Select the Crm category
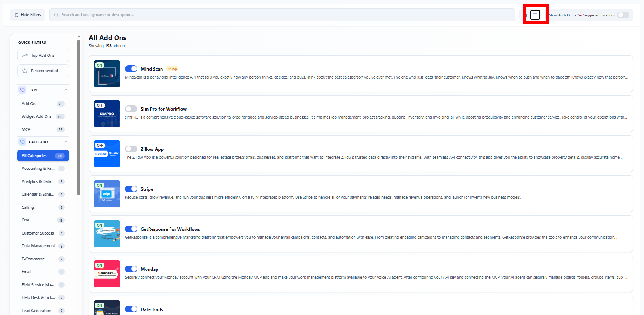This screenshot has width=644, height=315. (x=43, y=220)
